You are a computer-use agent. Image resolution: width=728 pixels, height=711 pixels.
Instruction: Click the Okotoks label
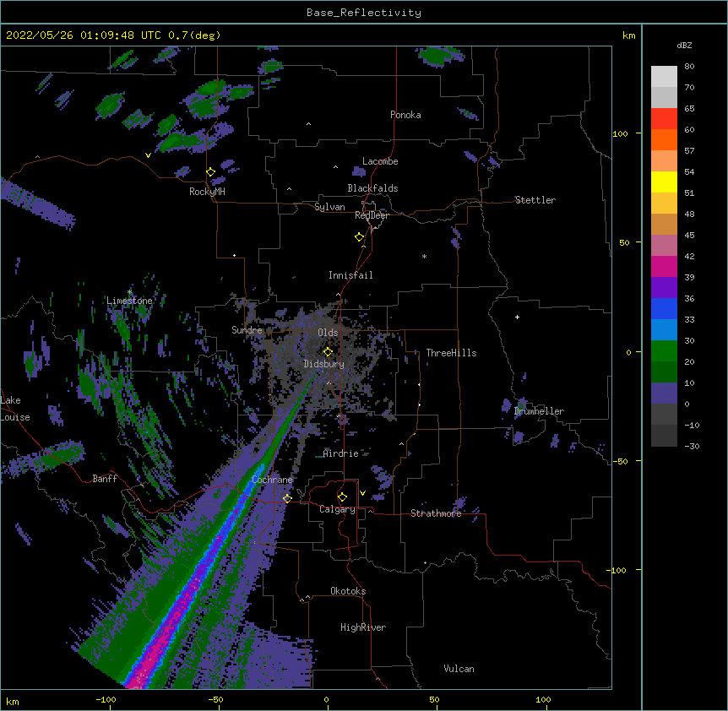pos(348,591)
